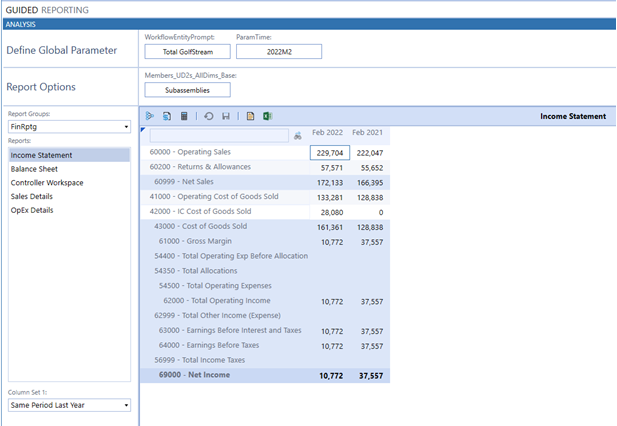Click the Feb 2021 column header
The height and width of the screenshot is (426, 617).
pyautogui.click(x=367, y=133)
